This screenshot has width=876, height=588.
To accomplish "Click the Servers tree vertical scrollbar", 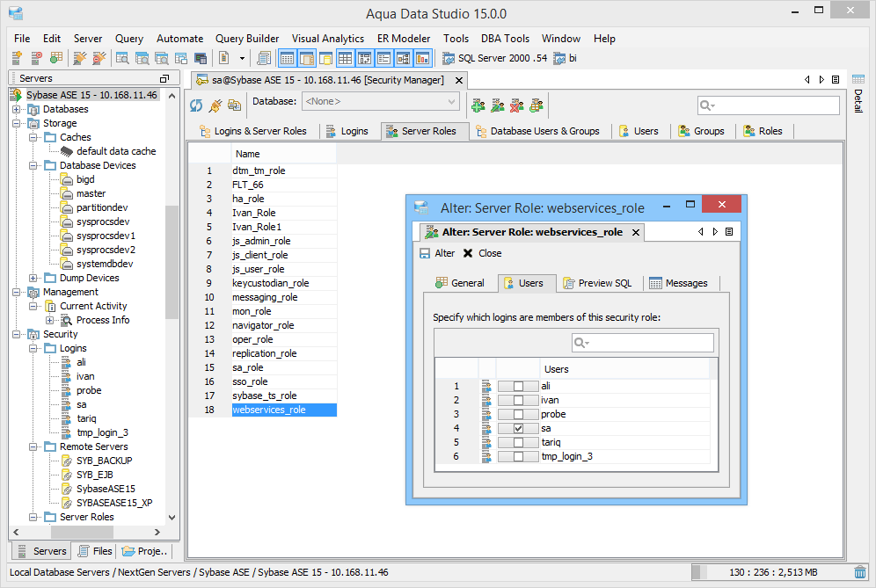I will coord(172,261).
